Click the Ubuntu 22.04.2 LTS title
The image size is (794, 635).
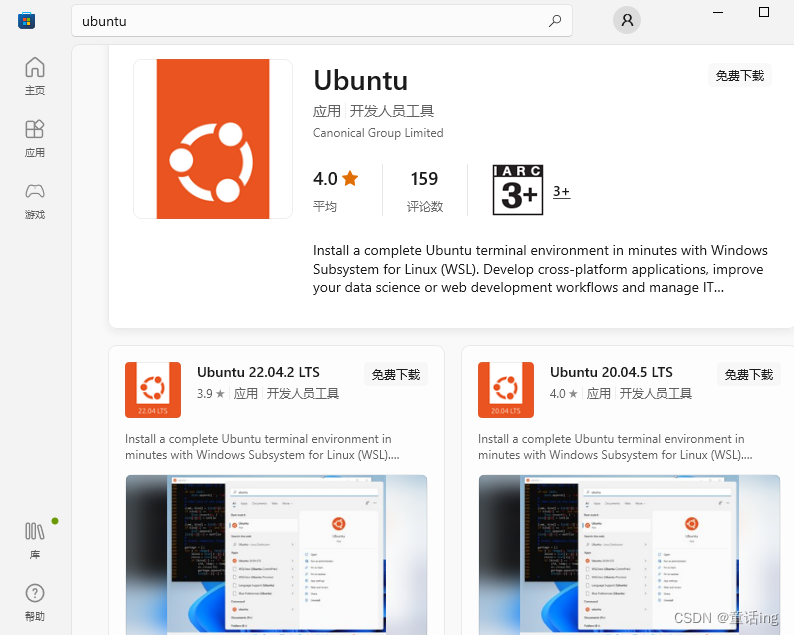258,372
